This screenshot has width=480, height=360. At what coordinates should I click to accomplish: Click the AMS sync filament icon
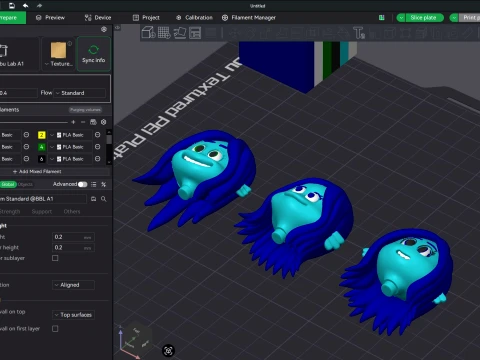click(x=93, y=122)
